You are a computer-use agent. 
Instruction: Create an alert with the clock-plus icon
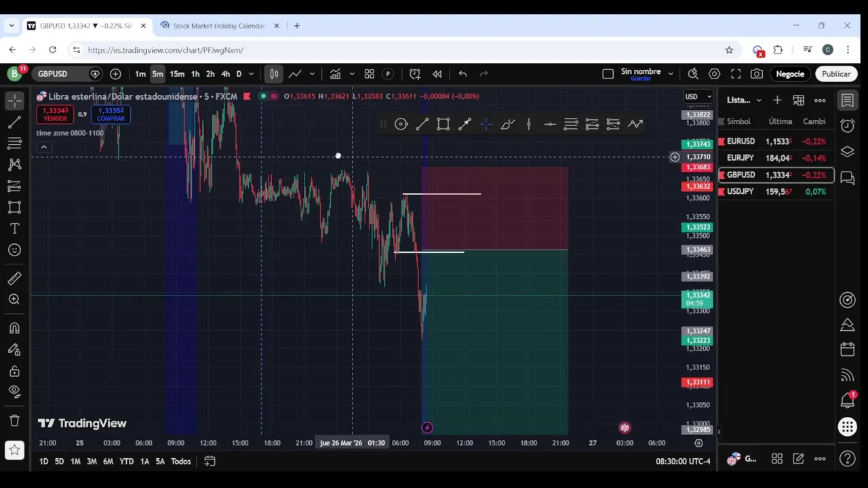click(x=415, y=74)
